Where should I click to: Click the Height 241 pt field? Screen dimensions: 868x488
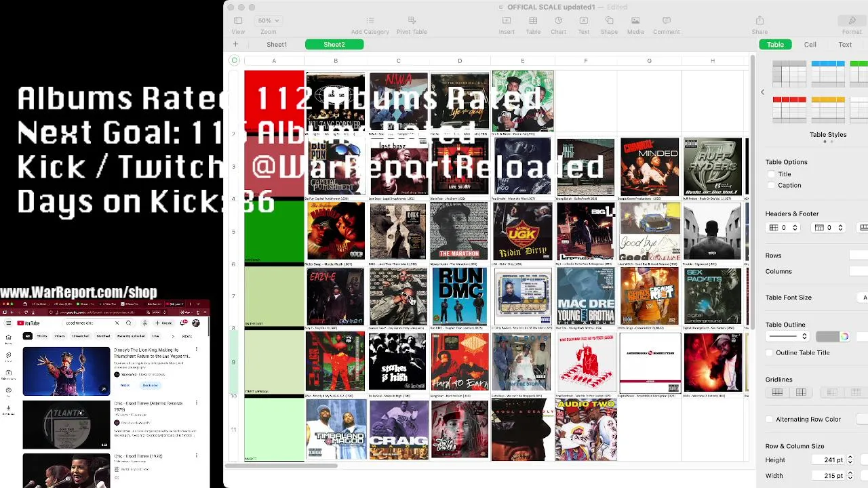coord(829,460)
